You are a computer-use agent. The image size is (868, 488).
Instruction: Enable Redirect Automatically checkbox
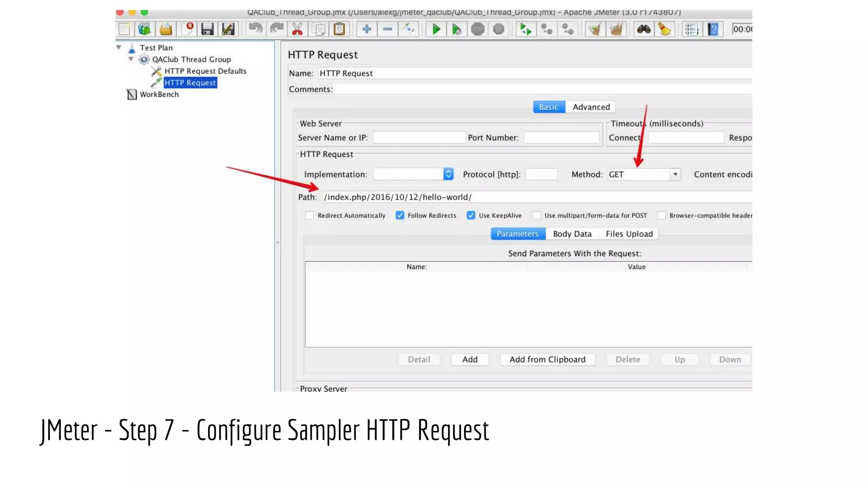(310, 215)
